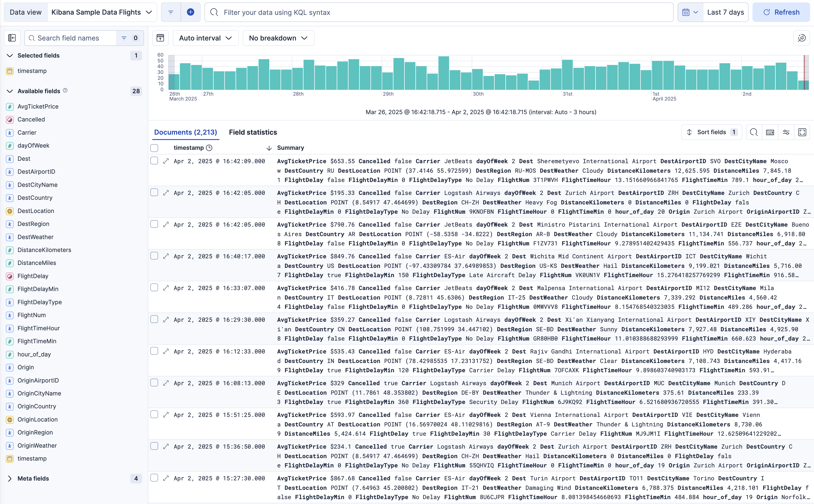Check the select-all documents checkbox in header

(154, 148)
